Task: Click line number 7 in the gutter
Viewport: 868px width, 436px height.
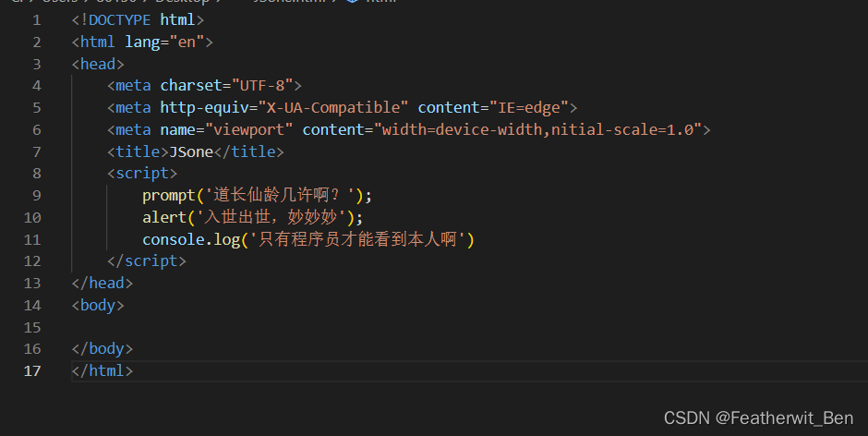Action: pyautogui.click(x=37, y=151)
